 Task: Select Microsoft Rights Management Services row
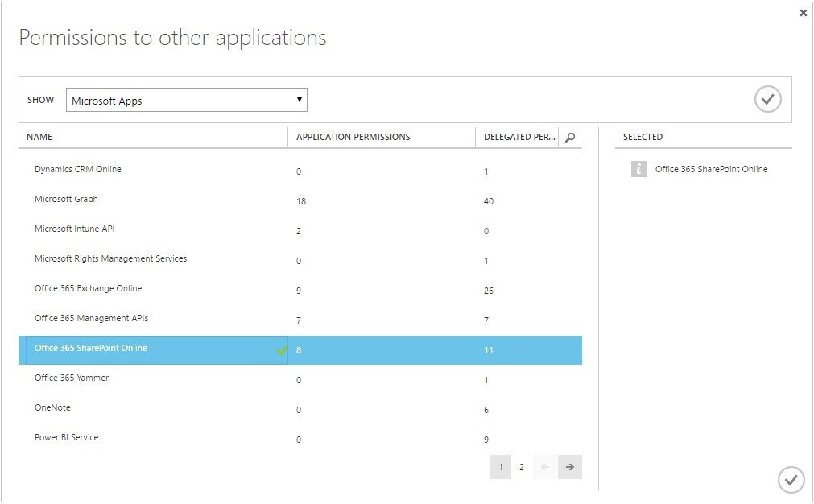pyautogui.click(x=300, y=259)
